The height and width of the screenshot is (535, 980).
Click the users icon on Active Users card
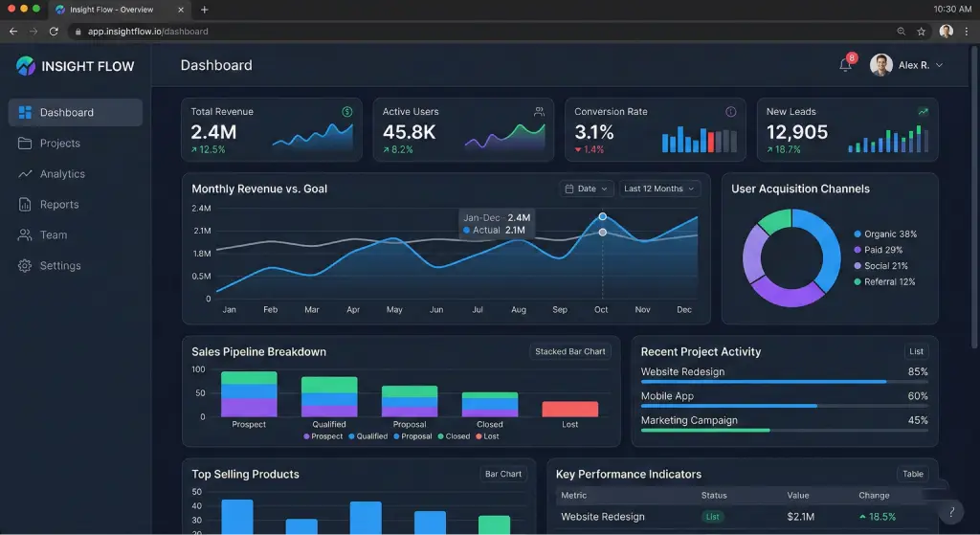[x=540, y=112]
